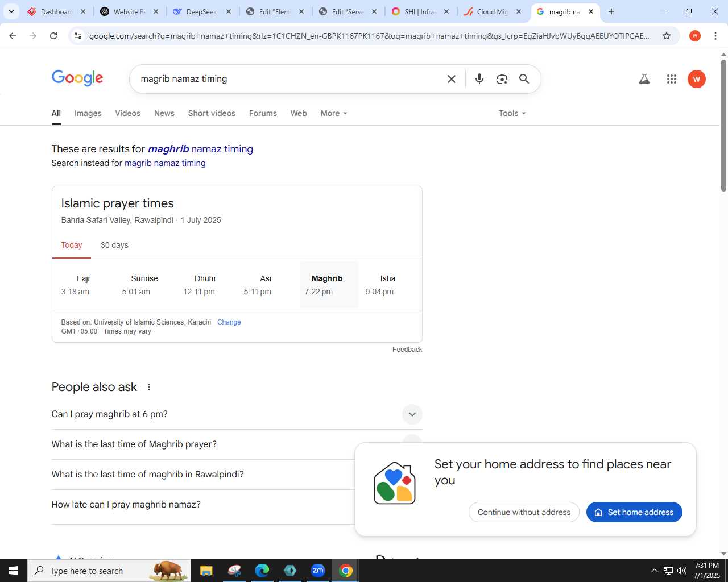Click the page vertical scrollbar
The image size is (728, 582).
[723, 126]
